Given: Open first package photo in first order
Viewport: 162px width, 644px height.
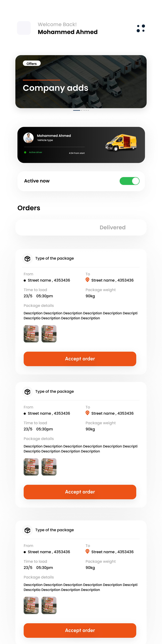Looking at the screenshot, I should tap(31, 334).
